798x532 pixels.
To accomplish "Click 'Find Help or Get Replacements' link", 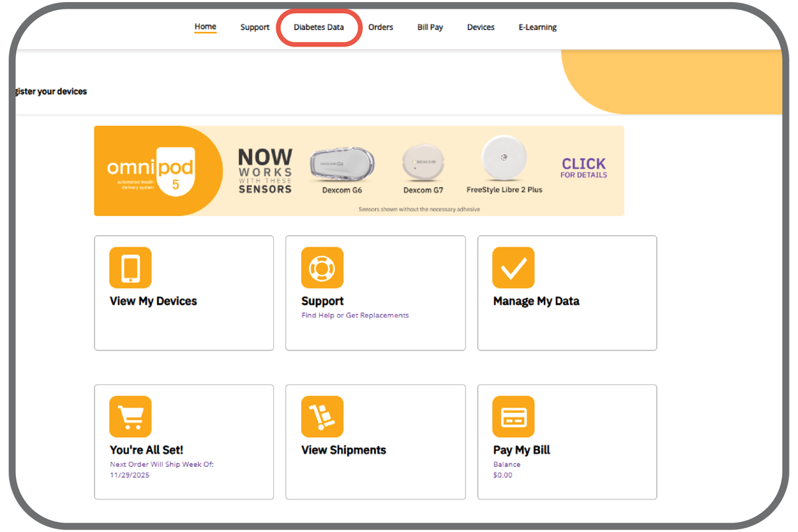I will pos(355,315).
